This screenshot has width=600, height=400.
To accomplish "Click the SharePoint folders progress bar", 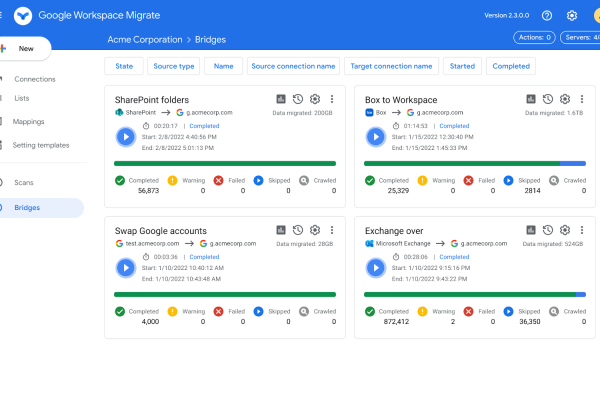I will pyautogui.click(x=225, y=163).
